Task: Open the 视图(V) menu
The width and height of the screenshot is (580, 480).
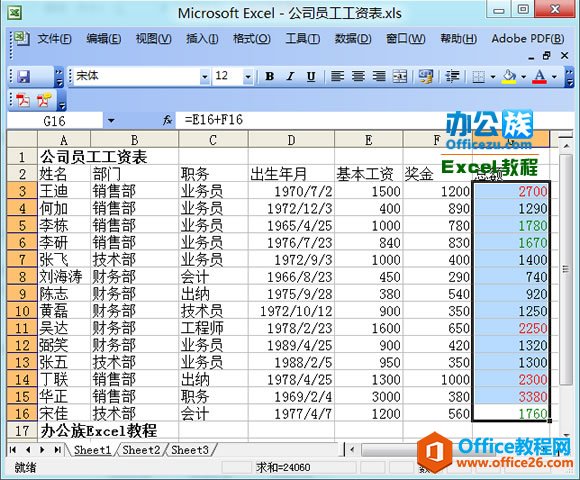Action: pos(154,39)
